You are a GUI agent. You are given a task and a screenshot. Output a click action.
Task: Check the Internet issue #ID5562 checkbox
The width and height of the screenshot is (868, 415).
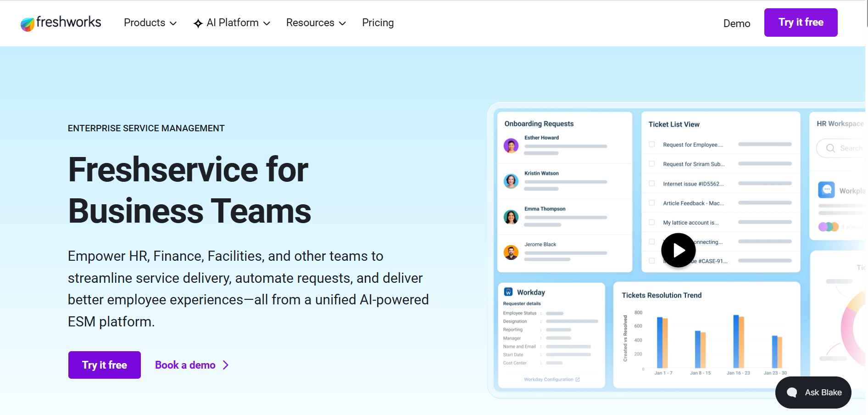pos(651,184)
